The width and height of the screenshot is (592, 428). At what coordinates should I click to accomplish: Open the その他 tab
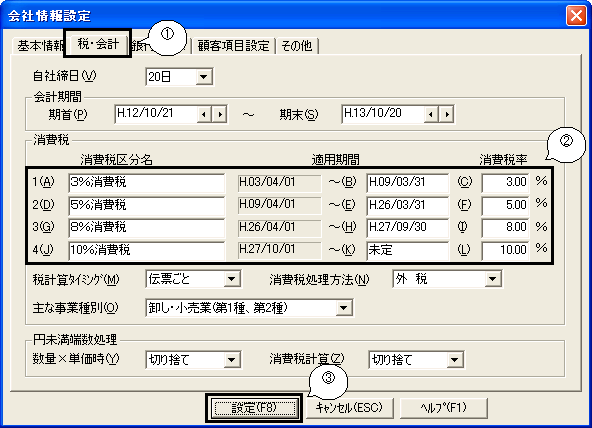tap(297, 46)
